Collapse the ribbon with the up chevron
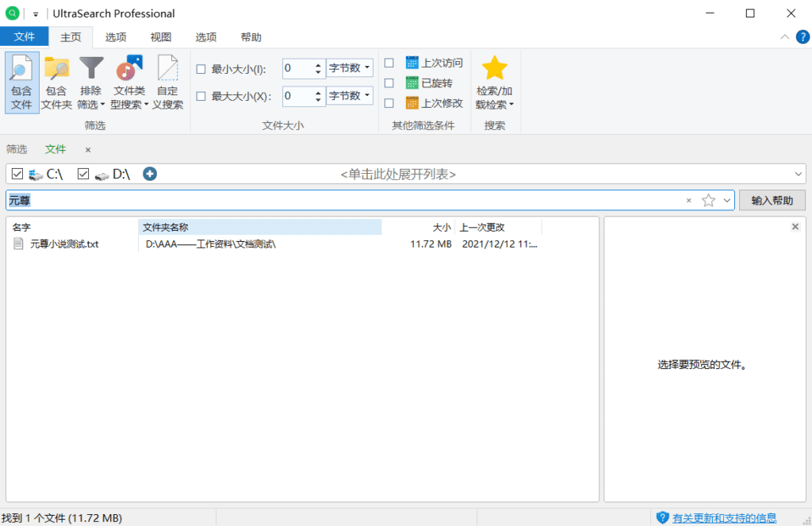 click(784, 36)
